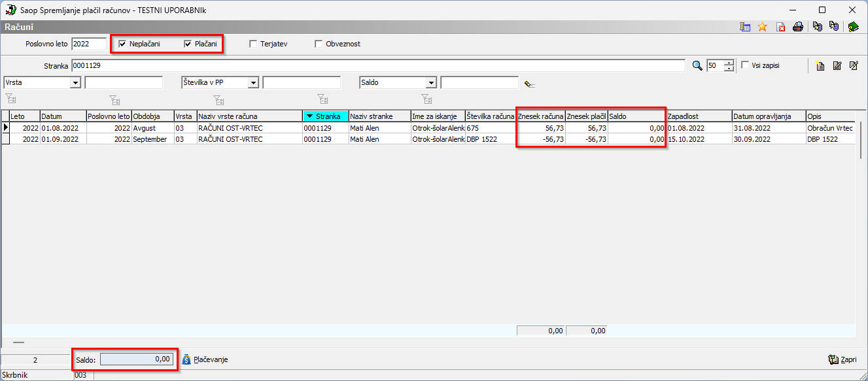Clear filters with eraser icon
Screen dimensions: 868x381
tap(530, 83)
